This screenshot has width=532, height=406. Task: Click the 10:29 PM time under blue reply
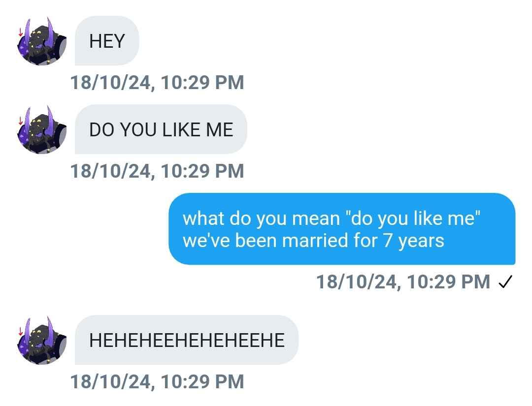(x=448, y=282)
